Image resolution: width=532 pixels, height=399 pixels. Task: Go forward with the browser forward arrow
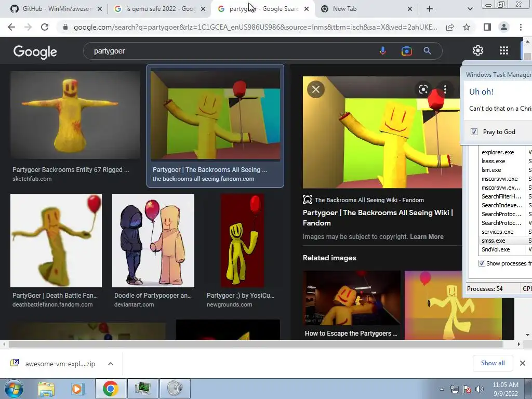28,27
